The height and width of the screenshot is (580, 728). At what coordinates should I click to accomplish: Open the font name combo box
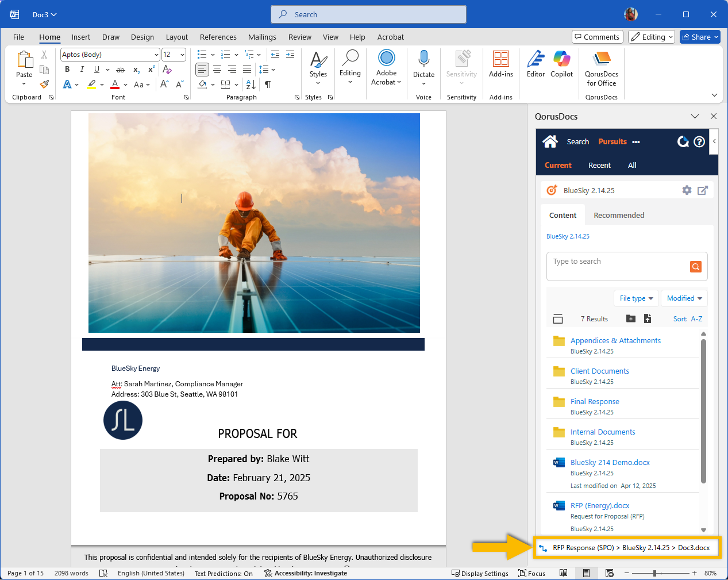click(x=109, y=55)
